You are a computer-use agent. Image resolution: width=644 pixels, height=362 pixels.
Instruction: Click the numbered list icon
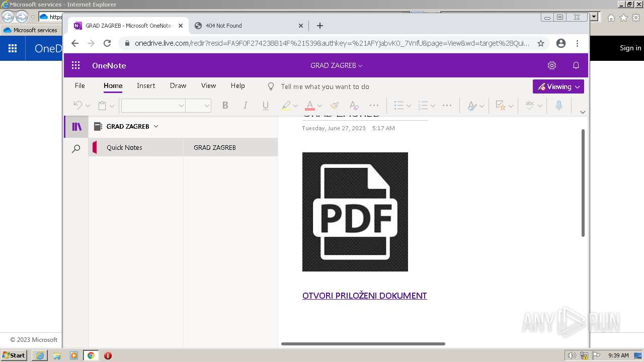(423, 106)
